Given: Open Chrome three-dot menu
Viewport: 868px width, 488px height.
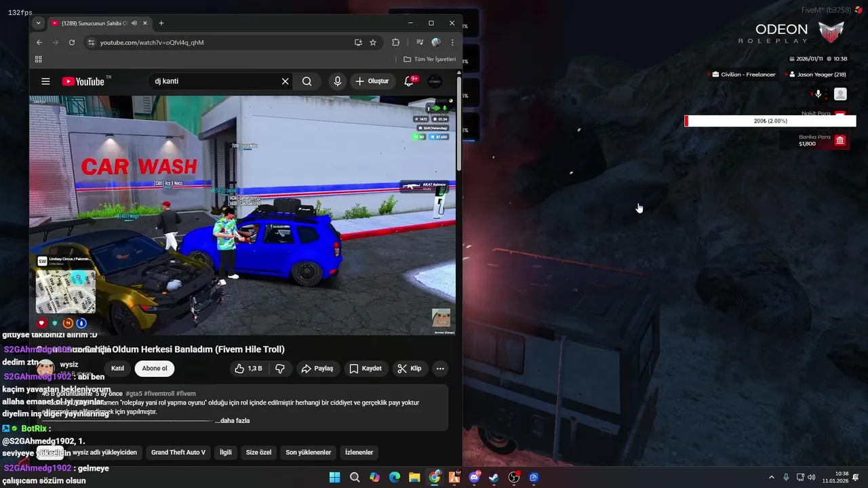Looking at the screenshot, I should (x=452, y=42).
